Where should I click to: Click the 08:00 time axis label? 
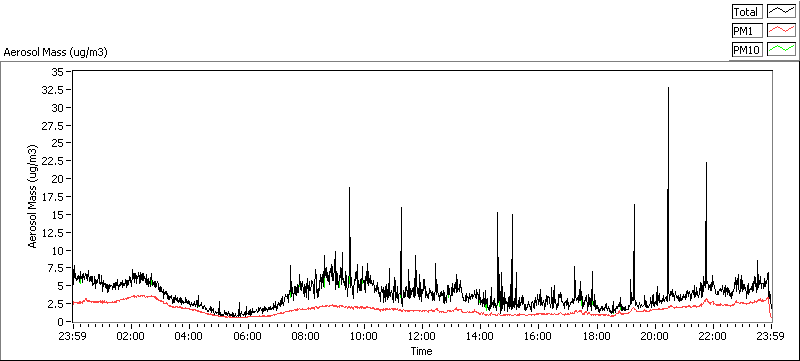[306, 336]
